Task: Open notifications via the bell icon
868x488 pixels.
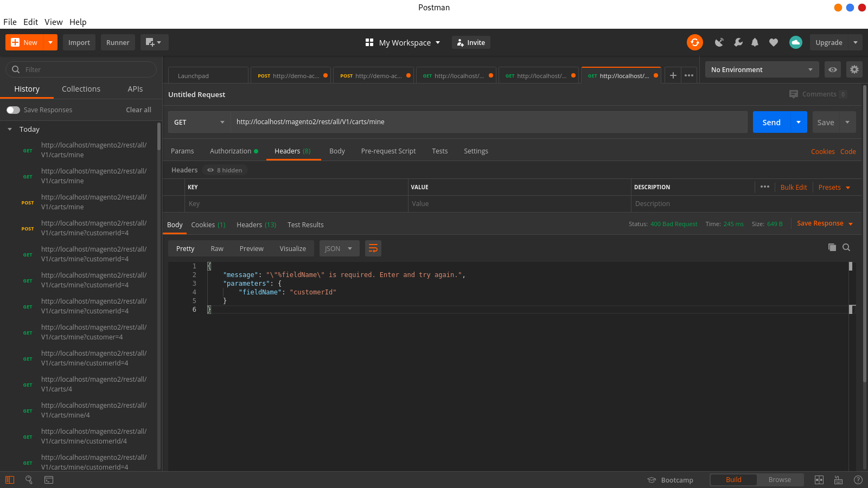Action: (x=755, y=42)
